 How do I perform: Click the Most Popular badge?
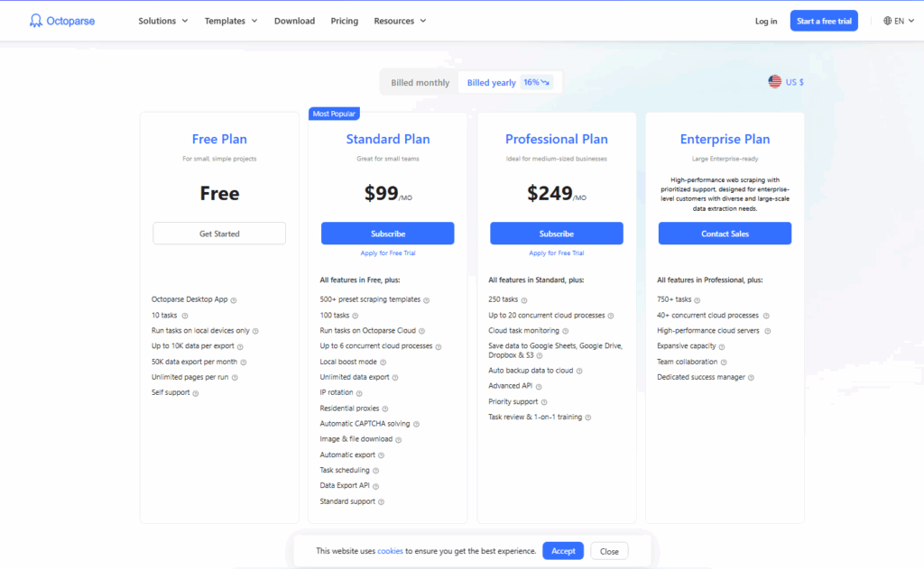pos(334,114)
